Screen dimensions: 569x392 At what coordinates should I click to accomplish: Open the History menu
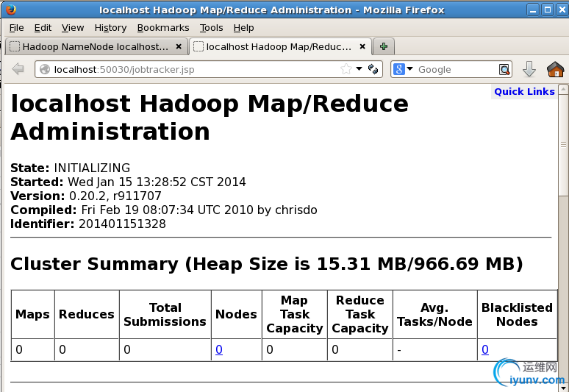pyautogui.click(x=110, y=28)
